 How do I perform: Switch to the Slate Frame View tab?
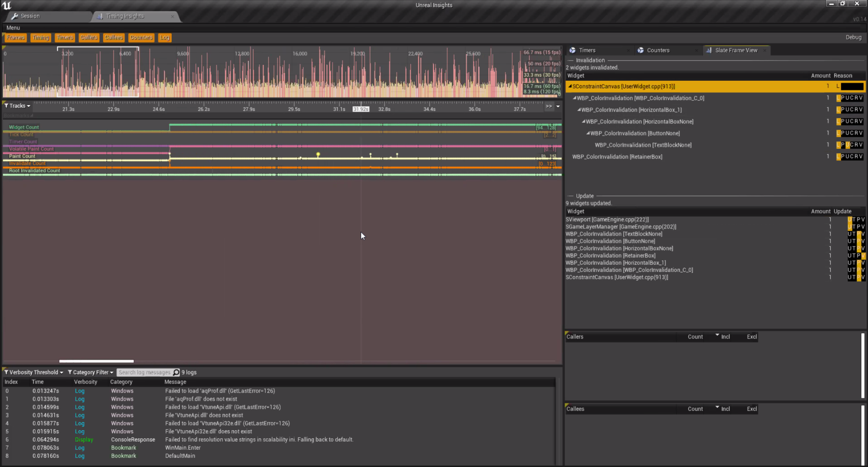[x=736, y=50]
